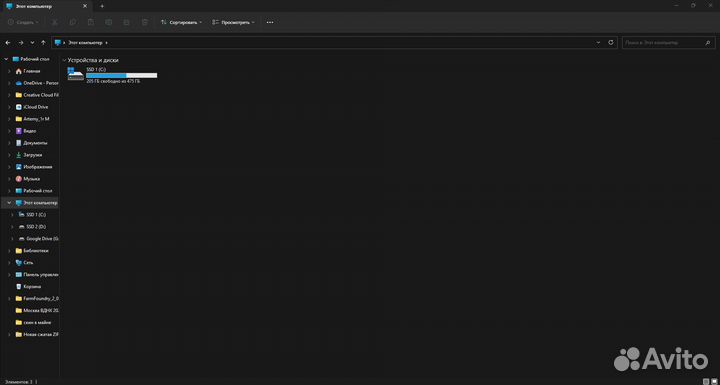The image size is (720, 385).
Task: Collapse the Устройства и диски group
Action: (64, 60)
